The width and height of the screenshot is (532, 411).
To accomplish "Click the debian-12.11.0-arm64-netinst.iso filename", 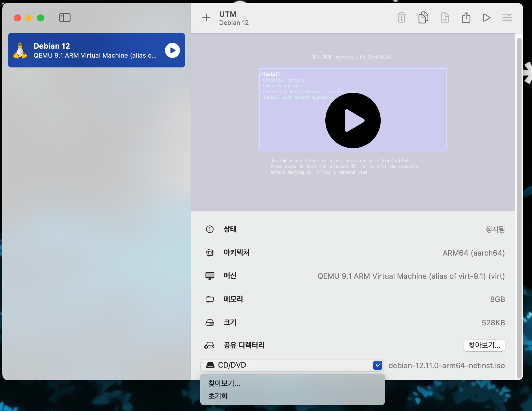I will click(x=447, y=366).
